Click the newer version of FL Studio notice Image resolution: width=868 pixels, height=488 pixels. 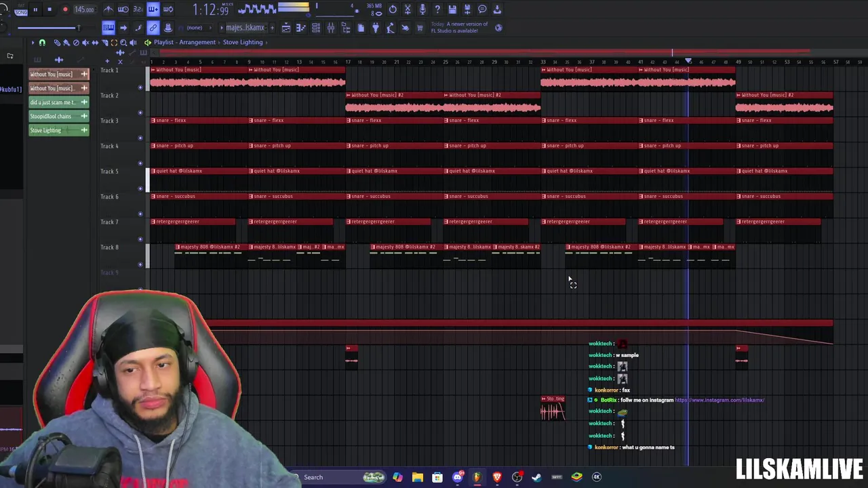(459, 28)
